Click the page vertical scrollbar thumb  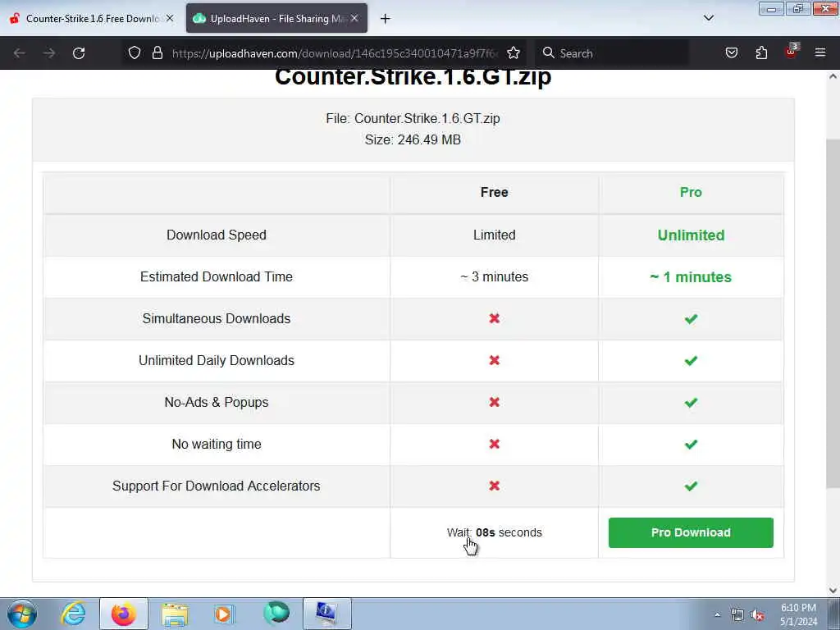click(x=833, y=313)
